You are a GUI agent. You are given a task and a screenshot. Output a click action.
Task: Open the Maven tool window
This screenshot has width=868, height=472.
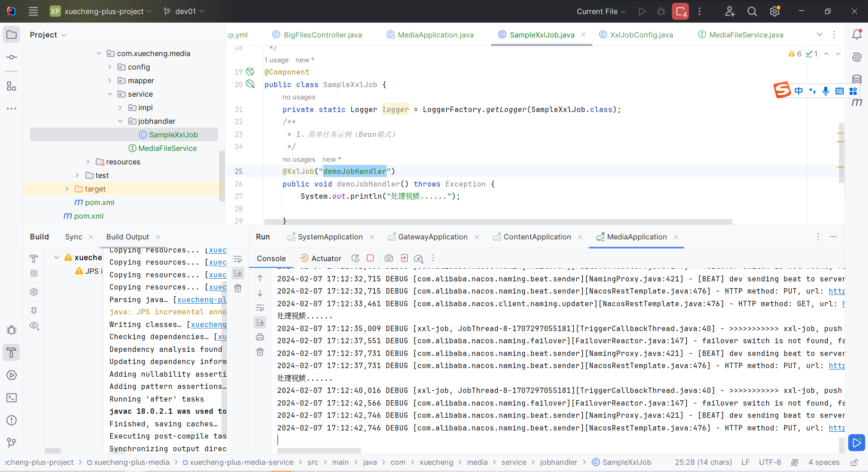coord(857,103)
